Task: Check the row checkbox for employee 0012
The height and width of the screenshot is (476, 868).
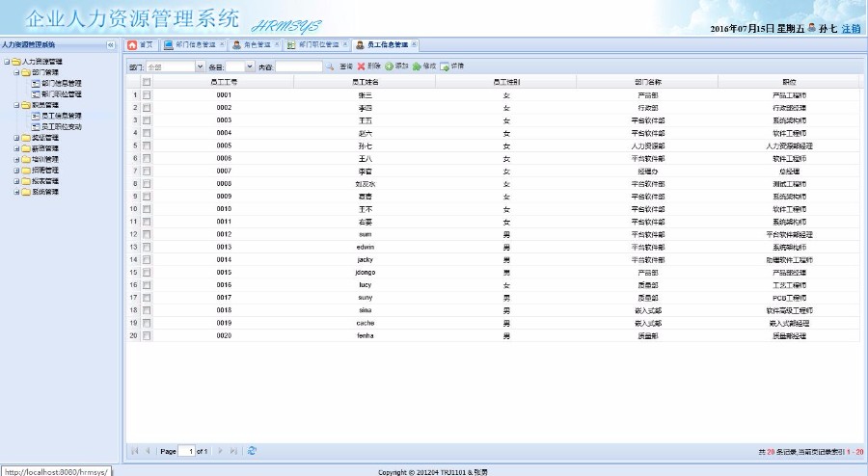Action: tap(147, 234)
